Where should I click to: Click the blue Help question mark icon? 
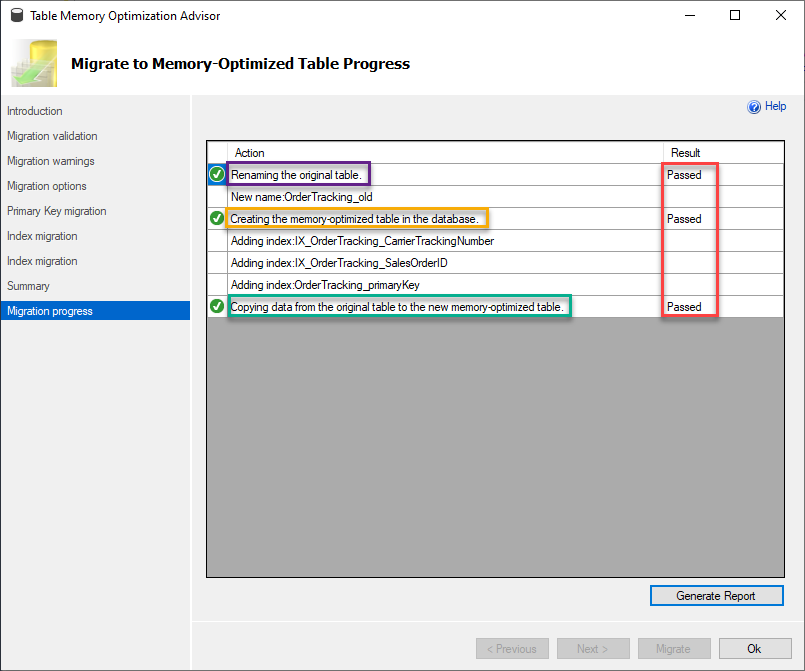pos(754,107)
